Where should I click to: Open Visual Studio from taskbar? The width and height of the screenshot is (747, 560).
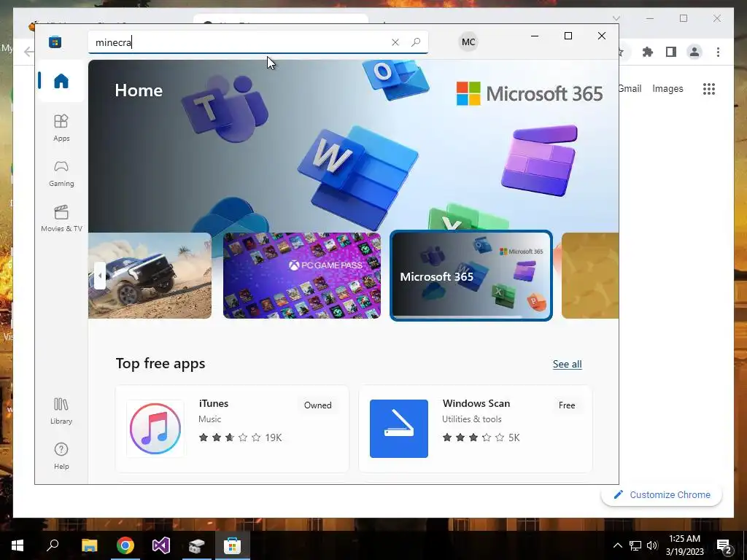click(x=161, y=545)
